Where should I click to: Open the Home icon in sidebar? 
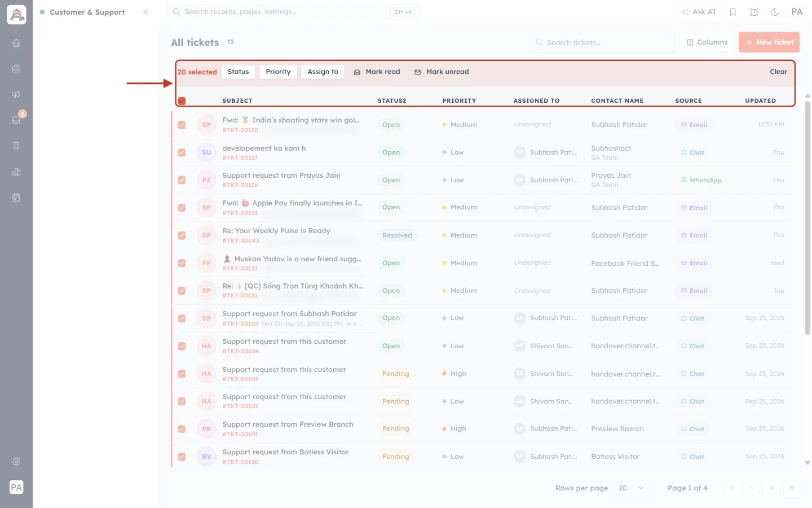[16, 43]
